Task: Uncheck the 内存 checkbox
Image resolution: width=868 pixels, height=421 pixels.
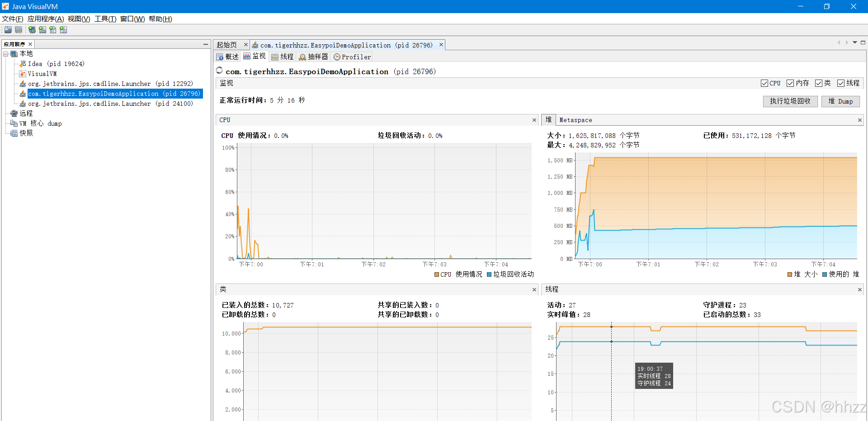Action: (790, 83)
